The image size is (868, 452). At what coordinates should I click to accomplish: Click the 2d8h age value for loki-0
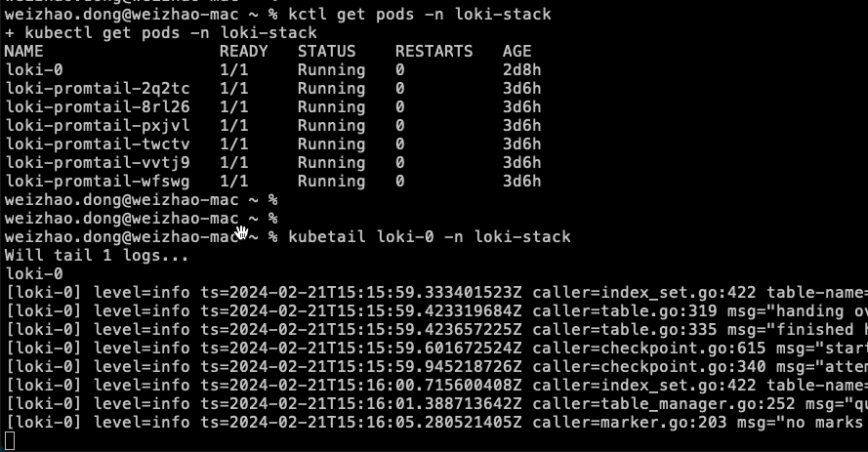pos(521,70)
